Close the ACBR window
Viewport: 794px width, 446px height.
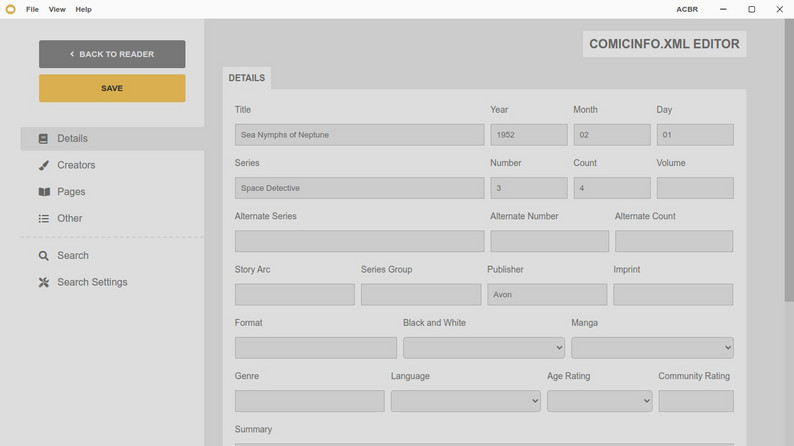(x=780, y=9)
